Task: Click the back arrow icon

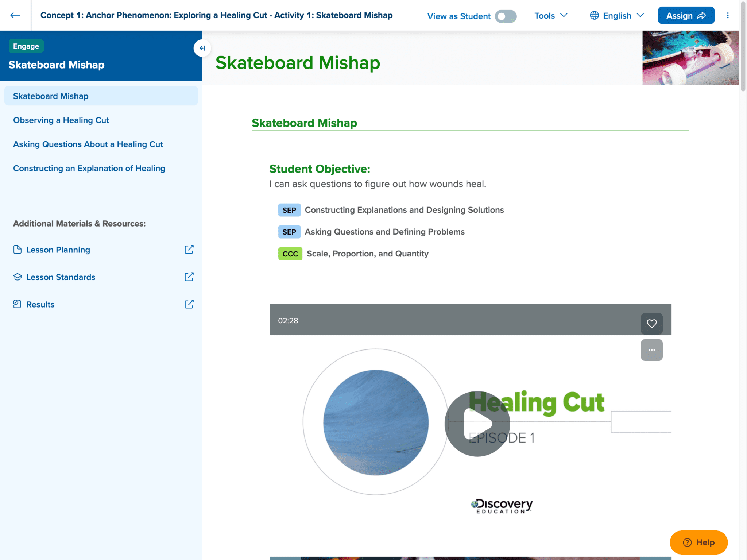Action: (x=15, y=15)
